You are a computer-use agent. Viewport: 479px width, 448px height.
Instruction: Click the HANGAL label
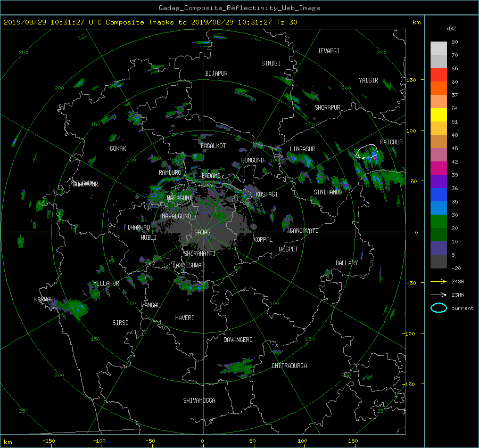pos(150,305)
